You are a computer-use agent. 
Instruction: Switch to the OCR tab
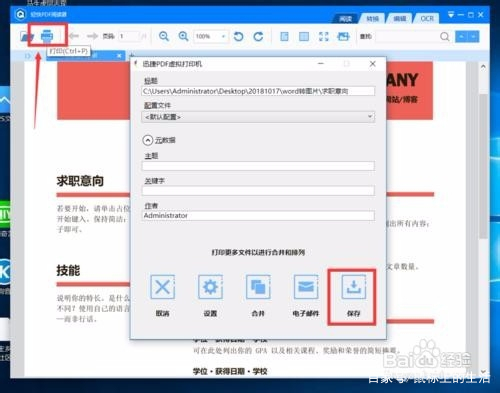point(427,19)
